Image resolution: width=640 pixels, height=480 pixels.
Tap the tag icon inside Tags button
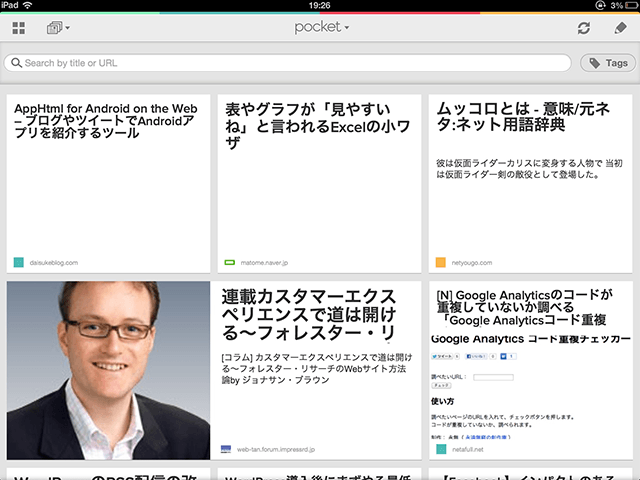[x=595, y=63]
